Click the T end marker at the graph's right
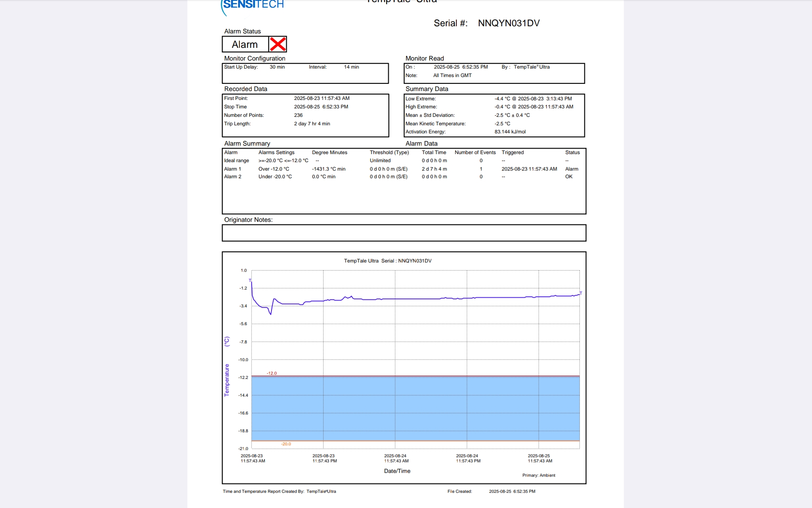 point(581,293)
